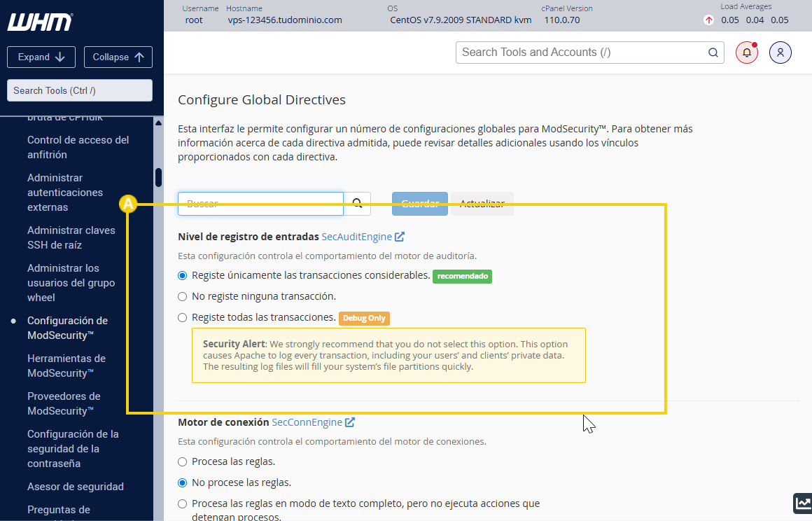Image resolution: width=812 pixels, height=521 pixels.
Task: Open the statistics chart icon at bottom right
Action: [803, 503]
